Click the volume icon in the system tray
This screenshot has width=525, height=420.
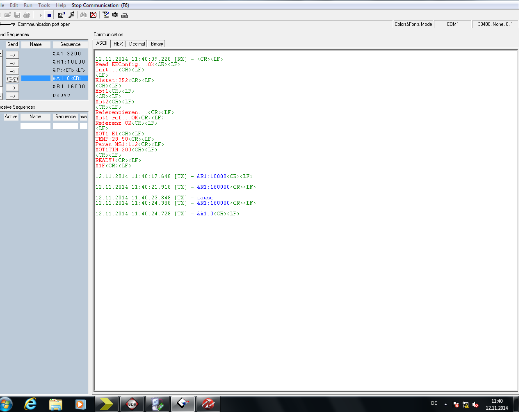475,405
